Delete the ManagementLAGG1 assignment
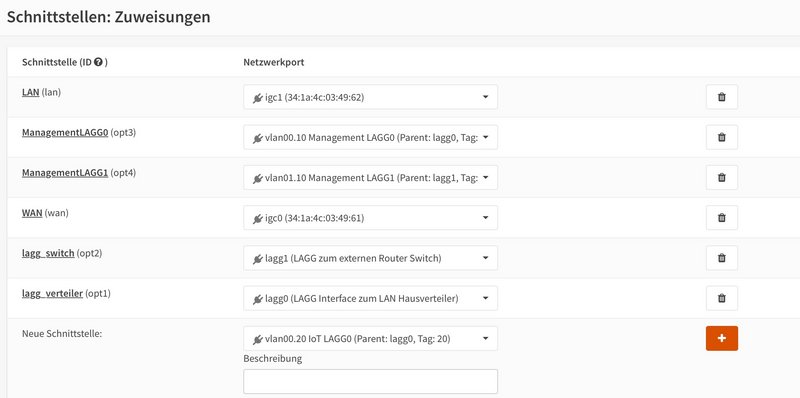The height and width of the screenshot is (398, 800). pyautogui.click(x=721, y=178)
